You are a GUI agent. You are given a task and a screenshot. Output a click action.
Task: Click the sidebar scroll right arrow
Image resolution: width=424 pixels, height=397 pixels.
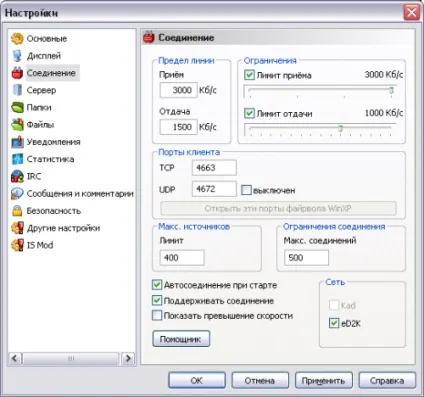128,359
